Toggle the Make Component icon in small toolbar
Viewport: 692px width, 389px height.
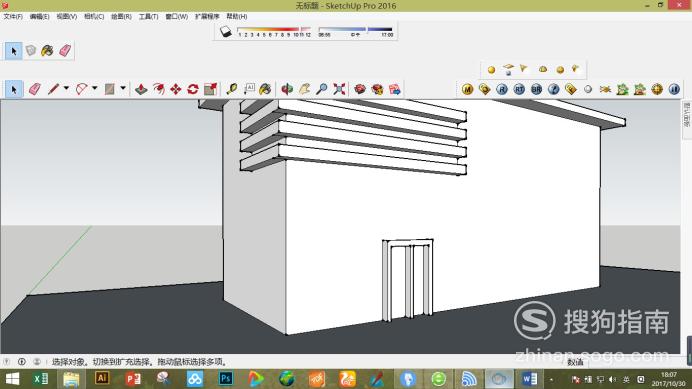pos(30,51)
